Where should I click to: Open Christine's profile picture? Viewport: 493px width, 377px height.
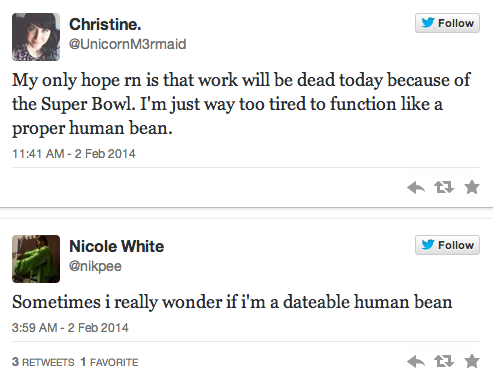pyautogui.click(x=36, y=37)
